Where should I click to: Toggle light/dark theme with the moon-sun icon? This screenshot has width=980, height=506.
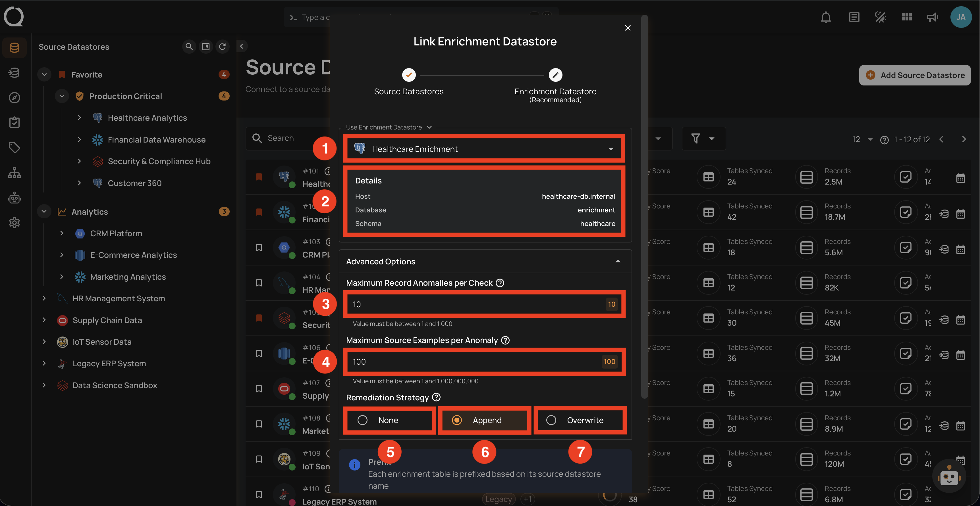pyautogui.click(x=880, y=17)
